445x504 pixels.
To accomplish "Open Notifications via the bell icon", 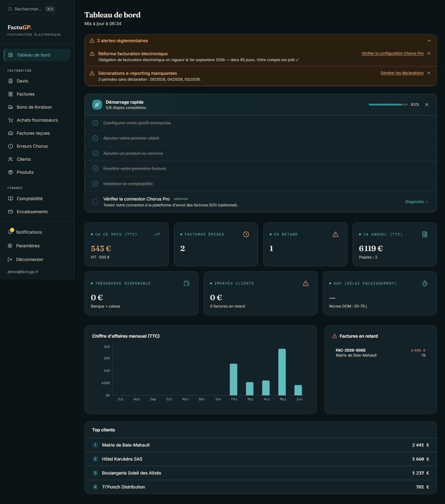I will click(x=10, y=232).
